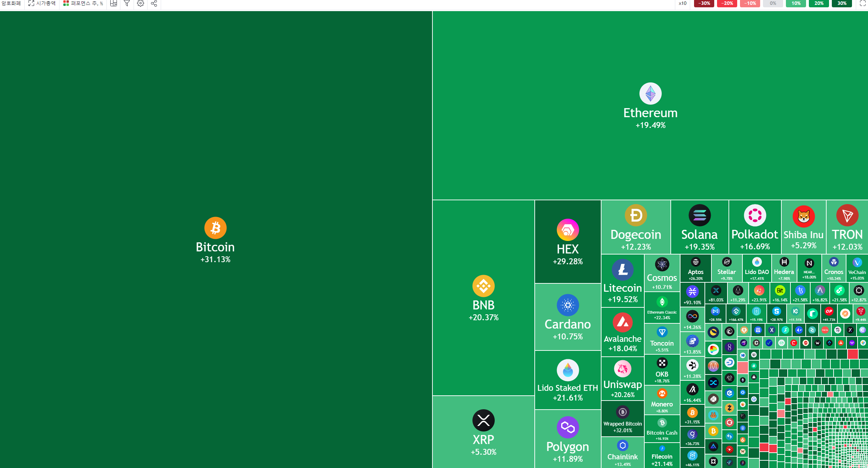The image size is (868, 468).
Task: Click the Bitcoin +31.13% text
Action: (x=215, y=259)
